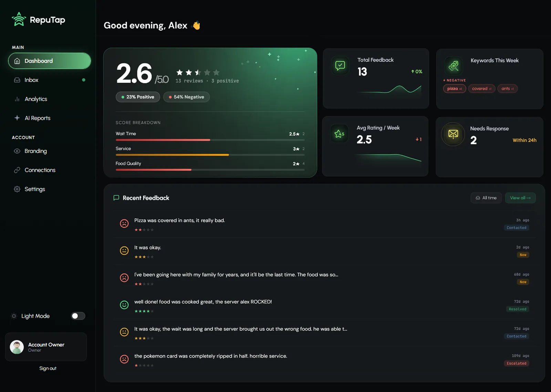Navigate to Branding settings
The image size is (551, 392).
pyautogui.click(x=50, y=151)
